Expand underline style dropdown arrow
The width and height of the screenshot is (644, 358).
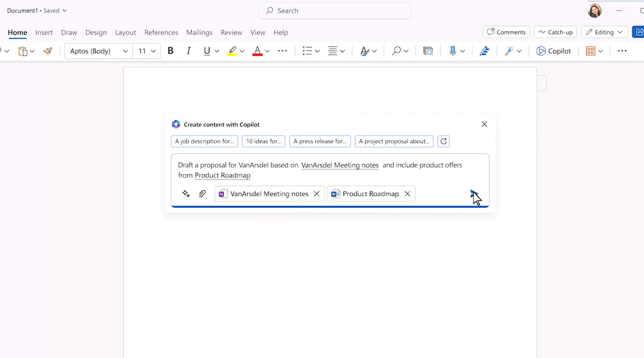pos(217,51)
